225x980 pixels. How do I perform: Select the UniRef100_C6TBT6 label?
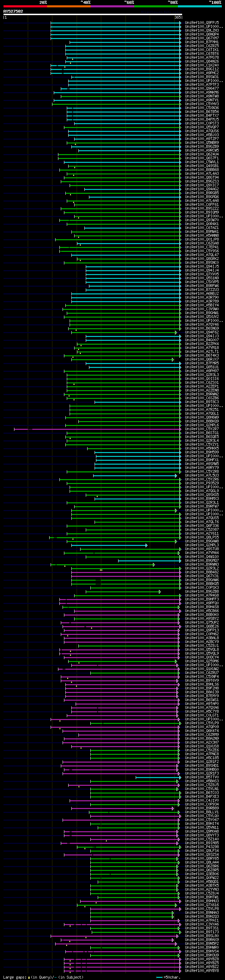[202, 53]
